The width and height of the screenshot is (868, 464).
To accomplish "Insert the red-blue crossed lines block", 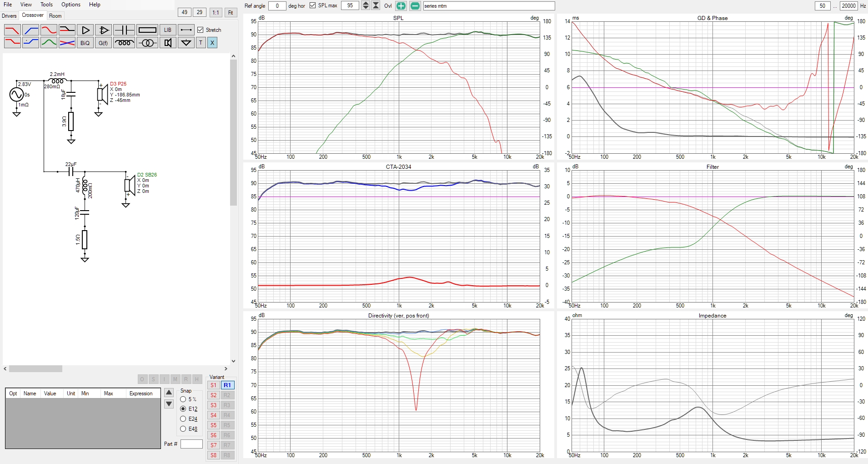I will (67, 43).
